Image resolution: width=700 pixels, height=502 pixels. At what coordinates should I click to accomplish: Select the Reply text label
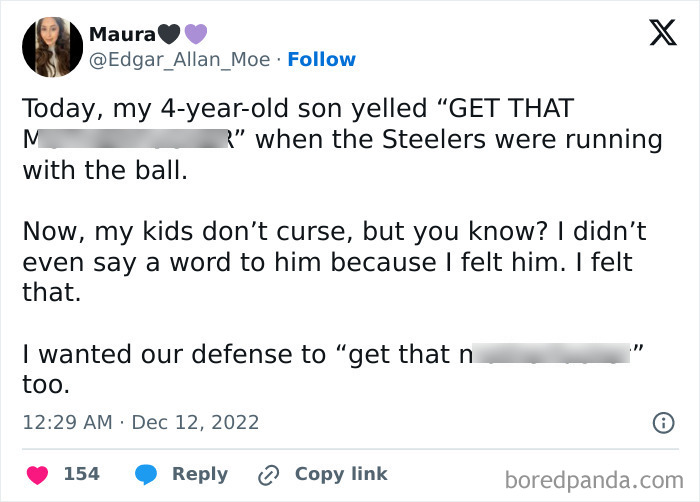click(x=200, y=474)
